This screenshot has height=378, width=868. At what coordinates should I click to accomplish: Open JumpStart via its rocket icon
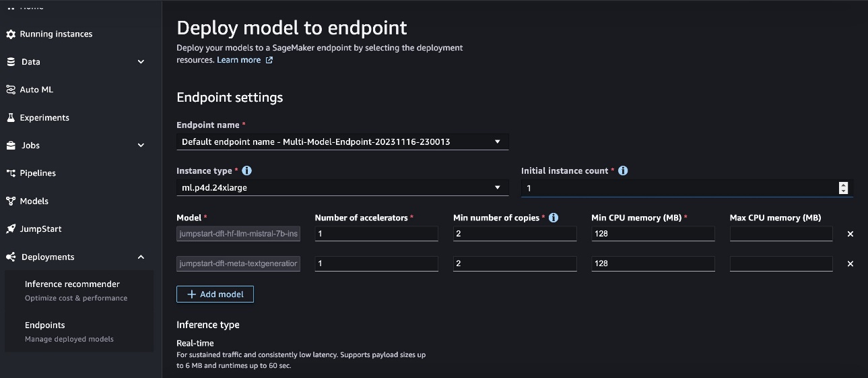pos(11,229)
